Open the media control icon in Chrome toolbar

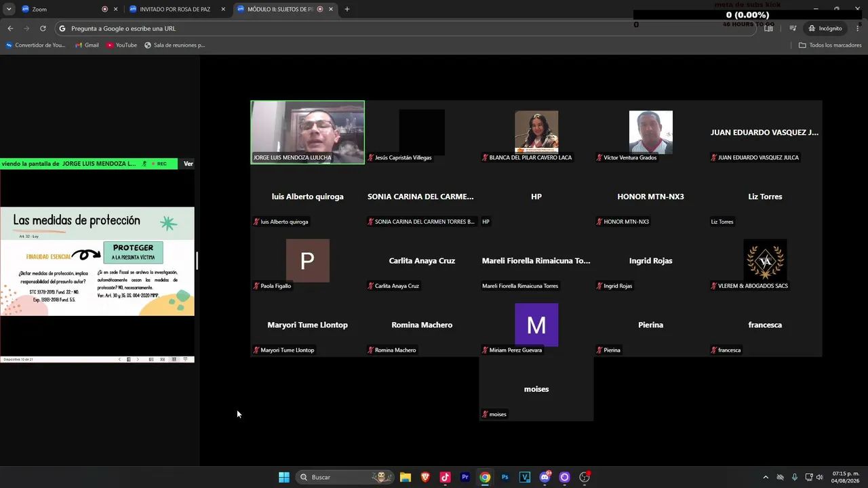(793, 28)
